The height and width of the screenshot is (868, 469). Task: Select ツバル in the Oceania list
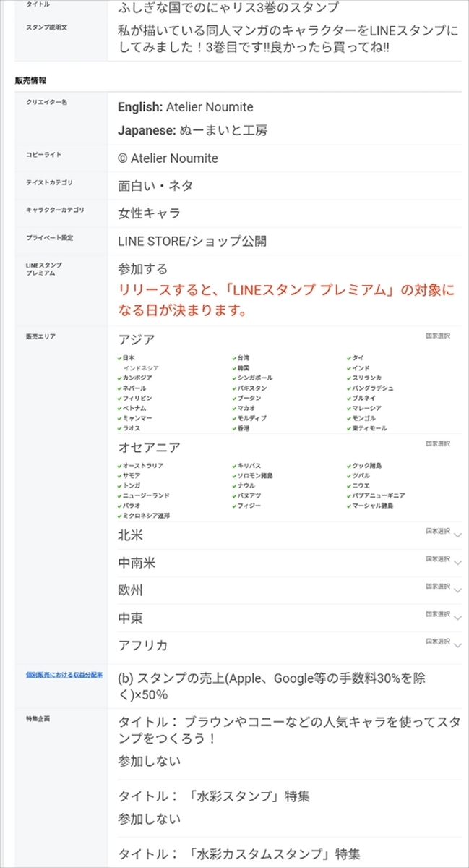point(359,476)
